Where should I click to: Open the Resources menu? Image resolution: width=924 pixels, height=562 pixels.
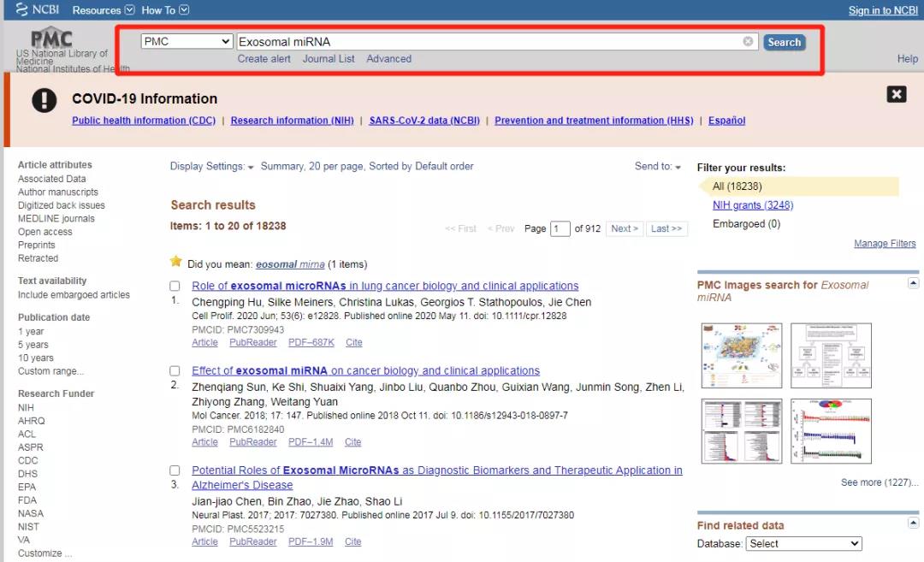[99, 9]
